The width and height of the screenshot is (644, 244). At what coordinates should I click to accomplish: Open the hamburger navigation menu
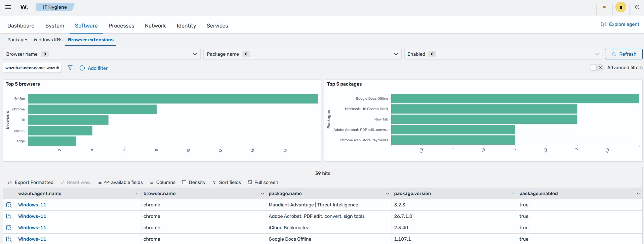[x=8, y=7]
